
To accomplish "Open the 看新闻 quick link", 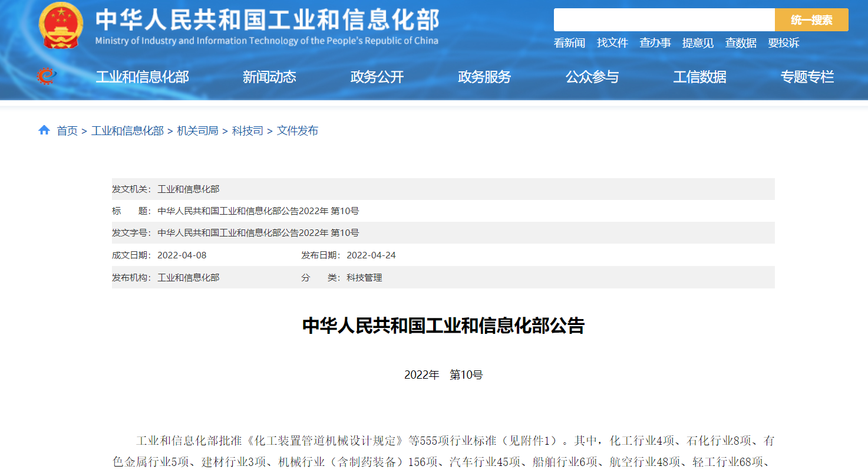I will coord(569,43).
